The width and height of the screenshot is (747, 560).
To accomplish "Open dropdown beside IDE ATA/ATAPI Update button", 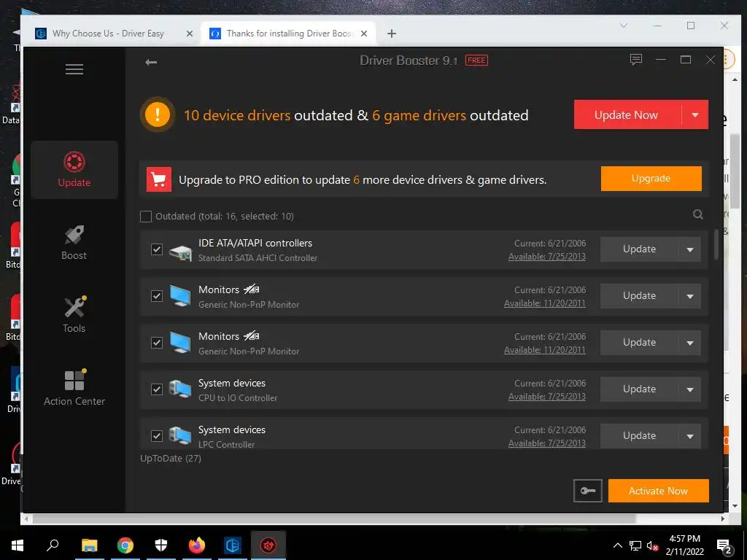I will (690, 249).
